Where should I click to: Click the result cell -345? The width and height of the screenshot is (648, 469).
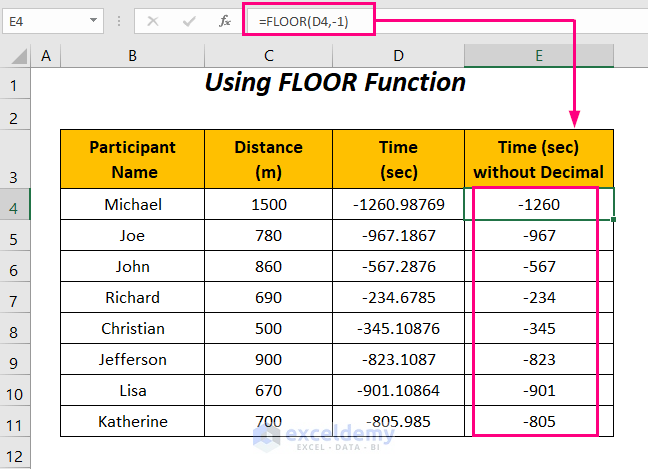pos(539,329)
